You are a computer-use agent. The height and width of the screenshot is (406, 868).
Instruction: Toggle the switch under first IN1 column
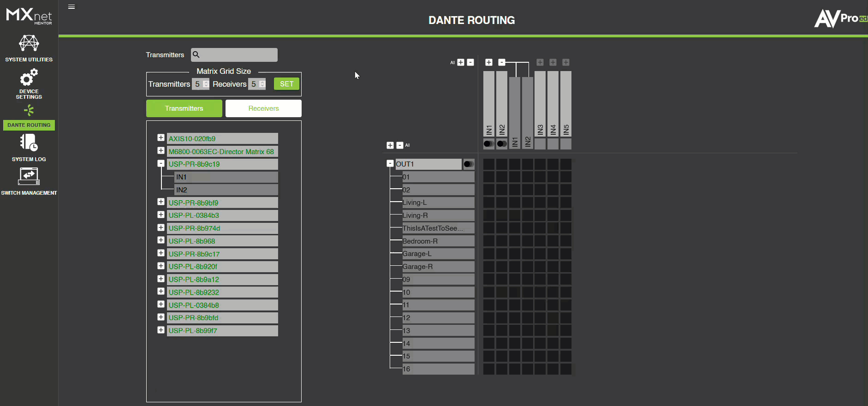pyautogui.click(x=488, y=144)
